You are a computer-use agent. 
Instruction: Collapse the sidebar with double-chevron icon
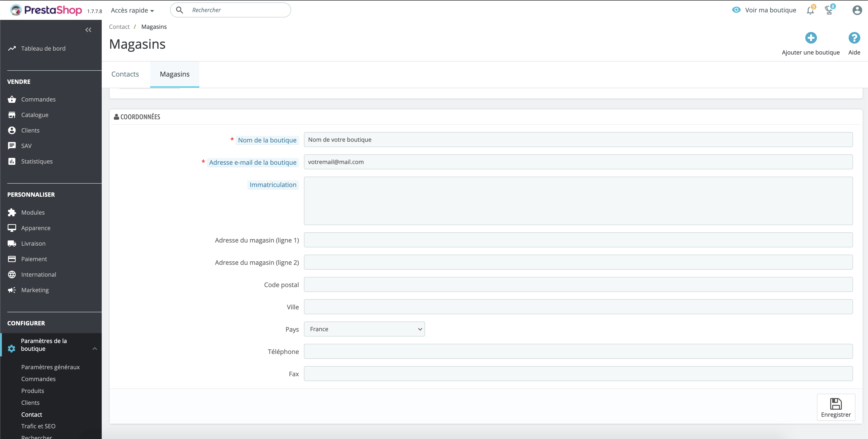(88, 30)
